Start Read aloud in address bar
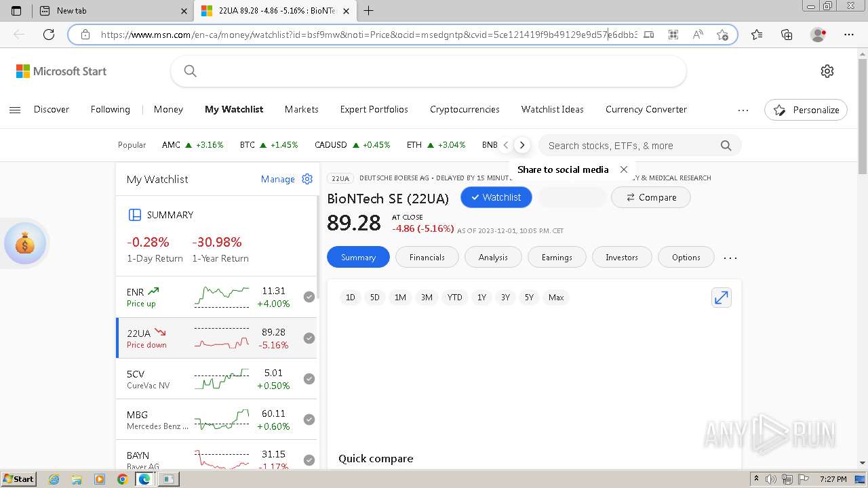The image size is (868, 488). click(x=698, y=35)
